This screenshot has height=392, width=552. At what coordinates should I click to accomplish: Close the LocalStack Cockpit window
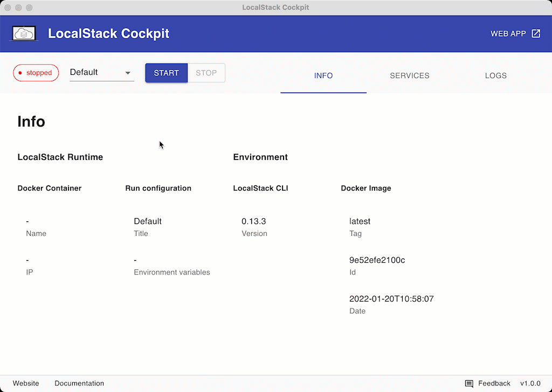click(x=8, y=8)
